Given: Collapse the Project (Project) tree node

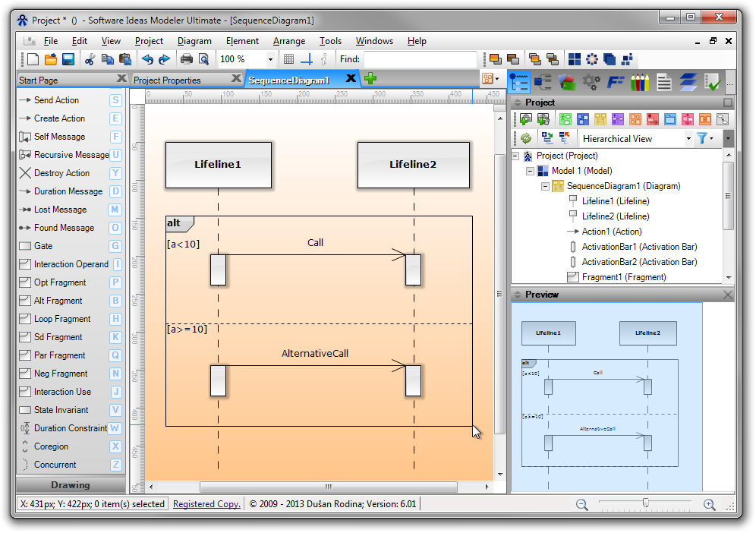Looking at the screenshot, I should (x=515, y=156).
